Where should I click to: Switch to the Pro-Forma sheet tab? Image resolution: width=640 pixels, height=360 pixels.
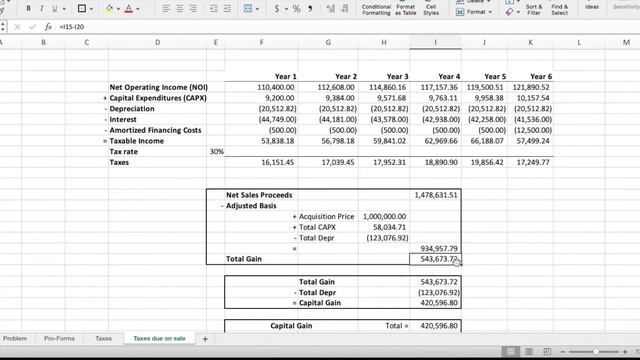click(60, 338)
